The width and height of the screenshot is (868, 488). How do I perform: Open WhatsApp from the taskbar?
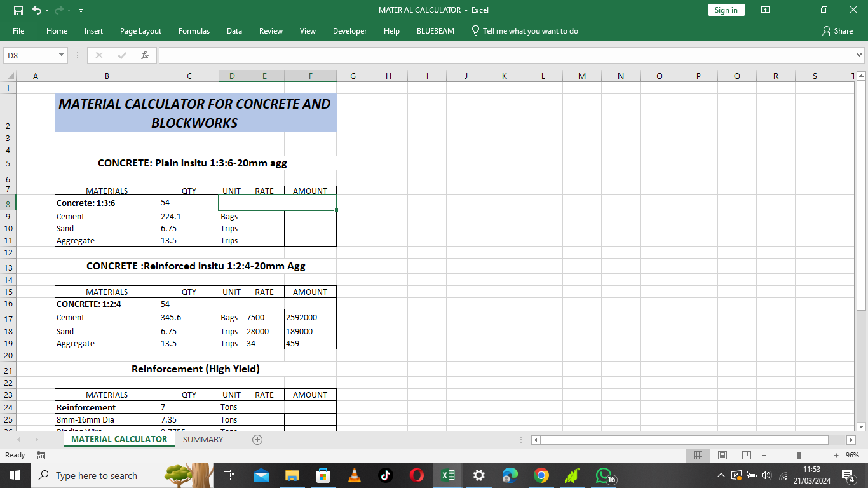[602, 475]
